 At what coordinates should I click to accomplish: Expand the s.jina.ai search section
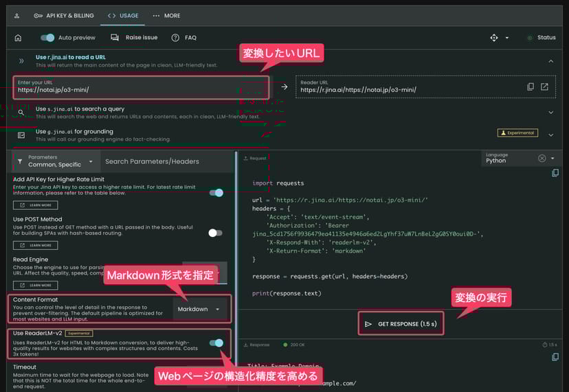click(550, 113)
